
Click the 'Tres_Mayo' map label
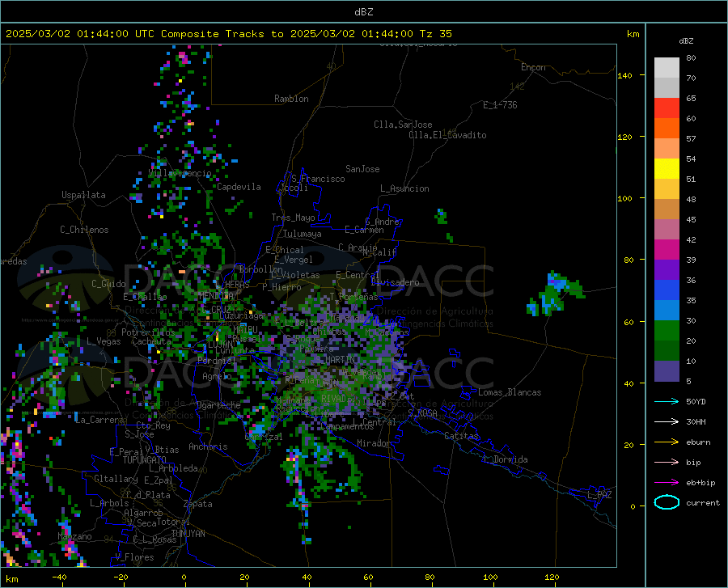tap(293, 218)
